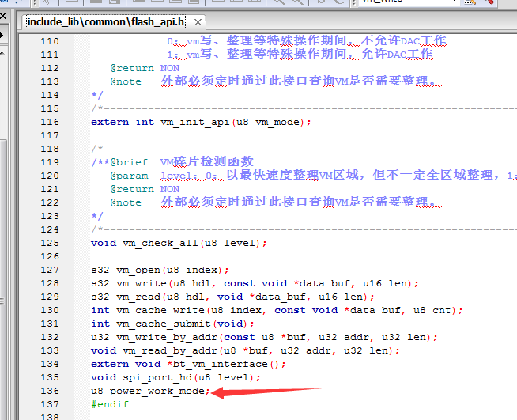Click the vm_write function name on line 128

click(142, 284)
